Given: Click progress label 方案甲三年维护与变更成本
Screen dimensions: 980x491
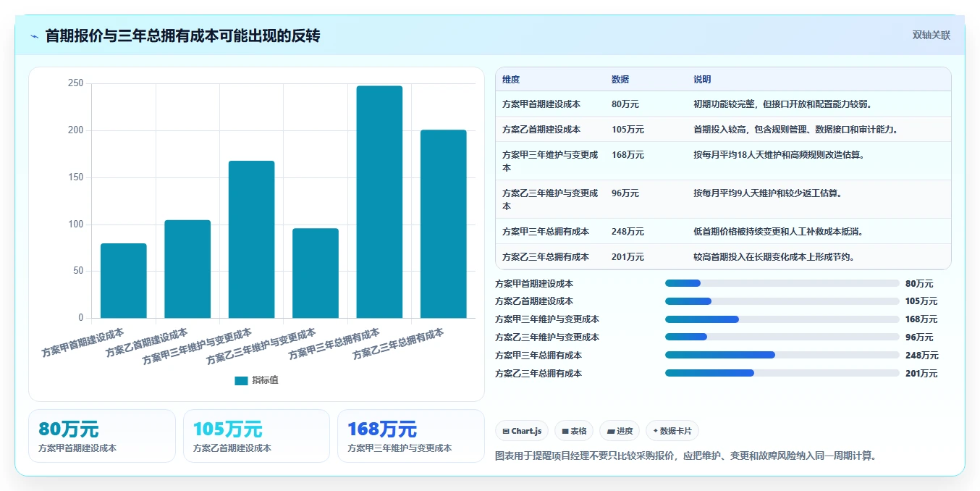Looking at the screenshot, I should click(x=547, y=319).
